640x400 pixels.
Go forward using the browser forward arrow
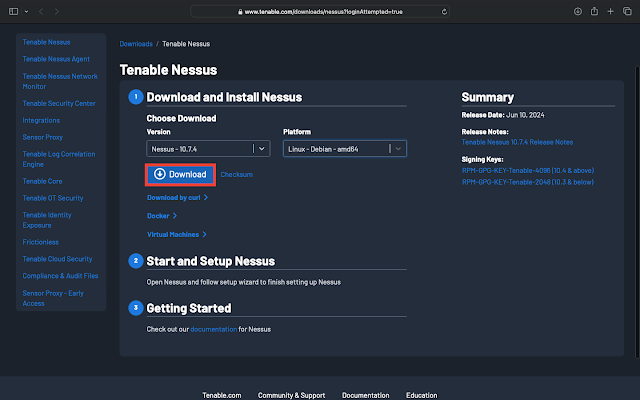click(x=57, y=11)
